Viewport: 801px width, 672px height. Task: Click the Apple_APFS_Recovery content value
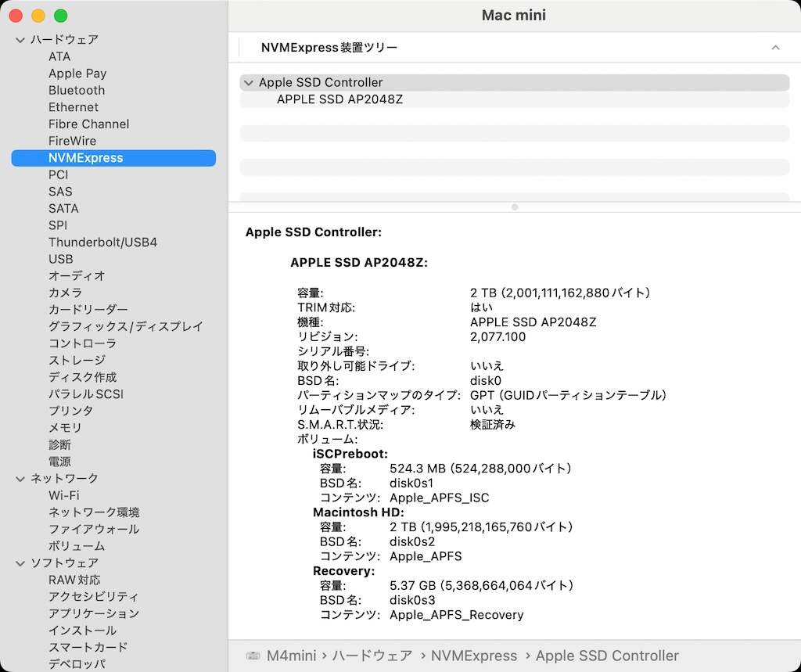[x=457, y=615]
